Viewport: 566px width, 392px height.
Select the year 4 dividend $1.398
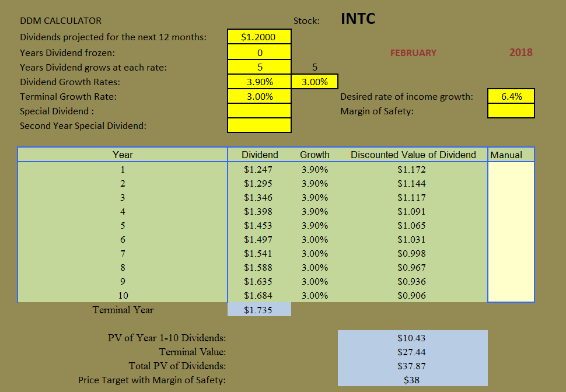(x=258, y=212)
